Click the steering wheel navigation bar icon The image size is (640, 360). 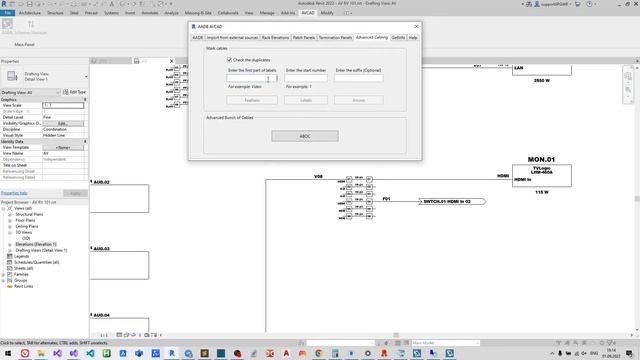pos(628,76)
